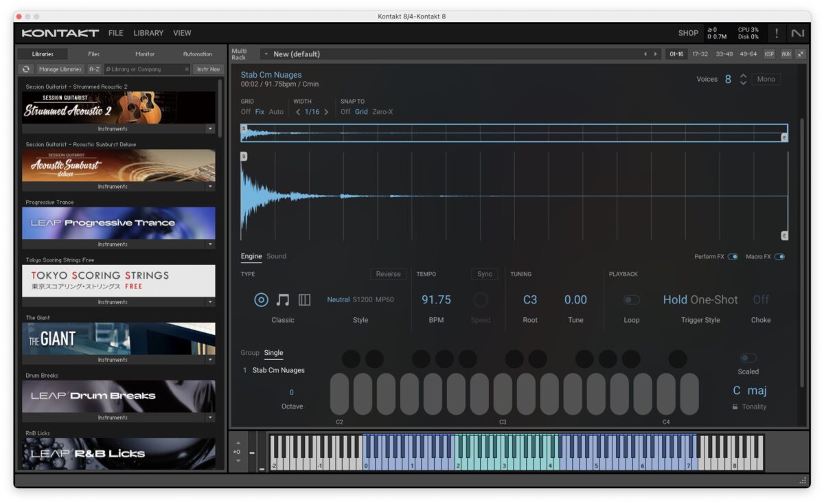
Task: Set Snap To mode to Zero-X
Action: coord(382,112)
